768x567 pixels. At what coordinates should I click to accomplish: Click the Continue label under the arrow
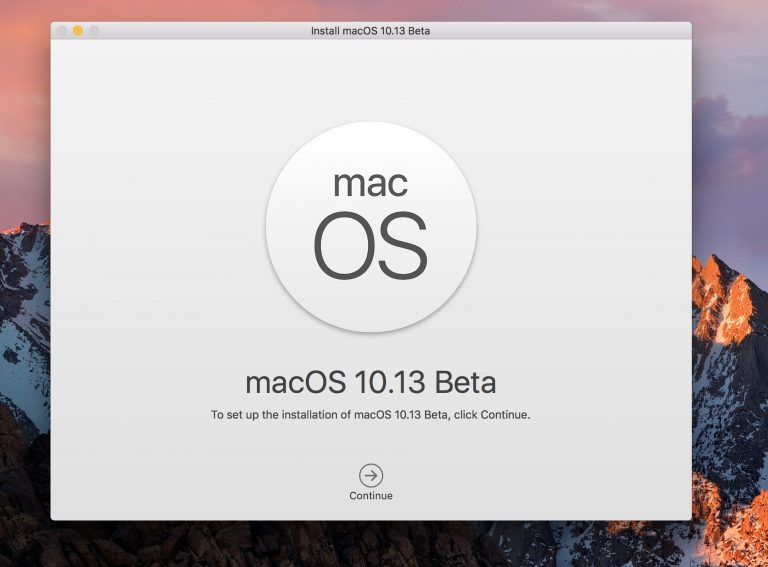point(371,496)
